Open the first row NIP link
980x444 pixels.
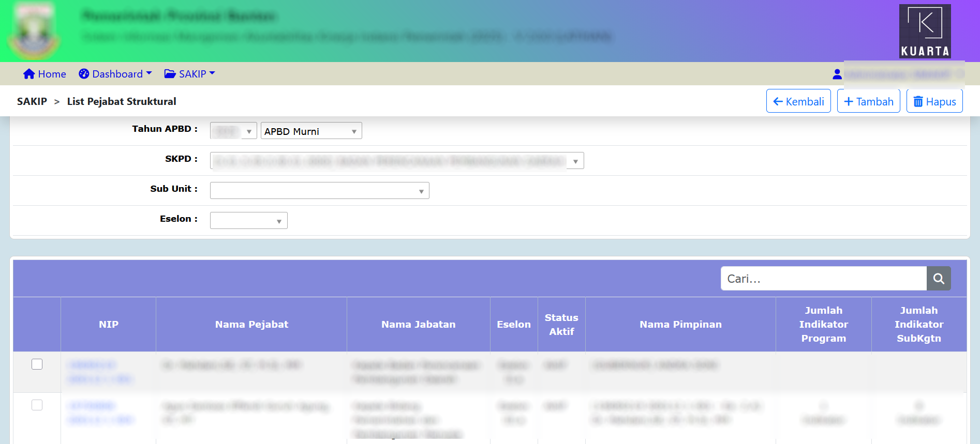coord(101,372)
